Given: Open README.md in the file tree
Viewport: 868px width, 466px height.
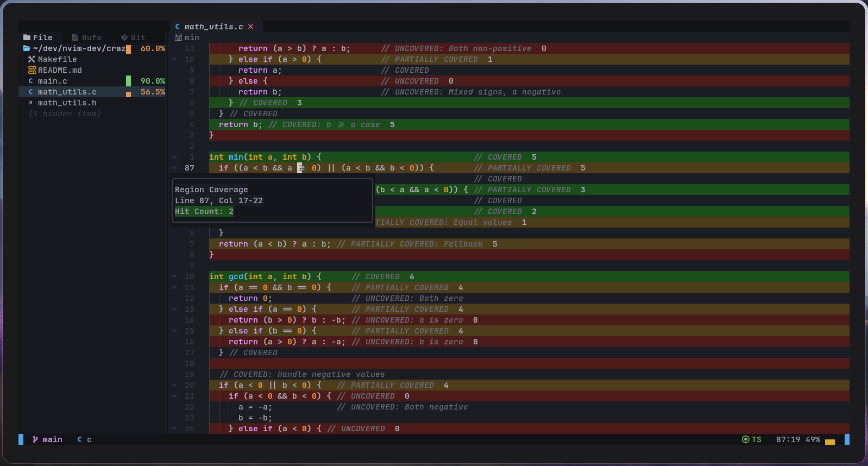Looking at the screenshot, I should click(60, 70).
